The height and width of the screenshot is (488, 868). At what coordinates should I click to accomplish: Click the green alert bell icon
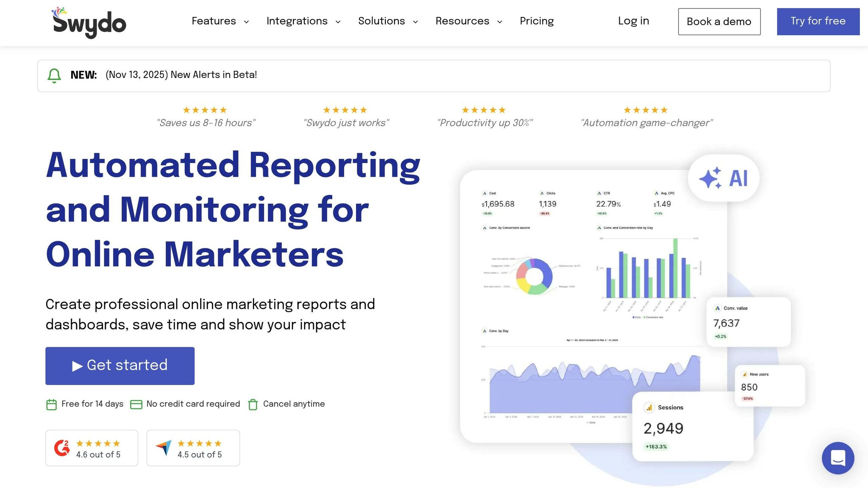[x=54, y=75]
